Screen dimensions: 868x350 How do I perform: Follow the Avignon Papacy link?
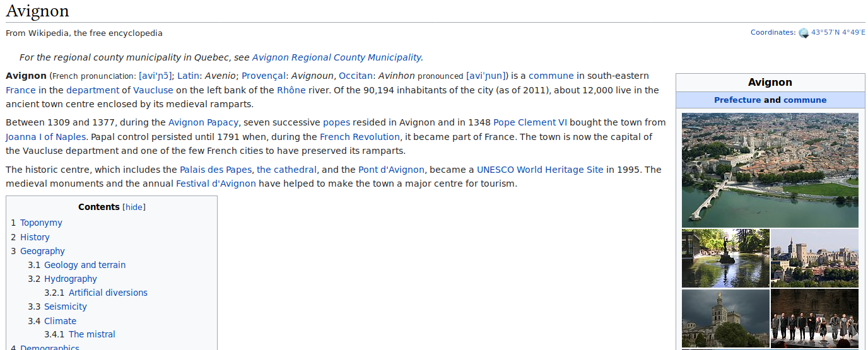203,122
